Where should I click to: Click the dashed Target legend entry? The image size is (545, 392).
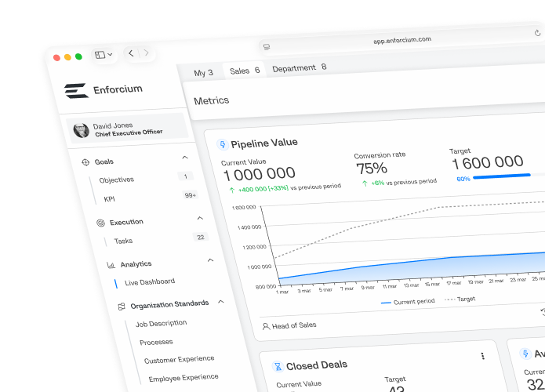(x=460, y=299)
